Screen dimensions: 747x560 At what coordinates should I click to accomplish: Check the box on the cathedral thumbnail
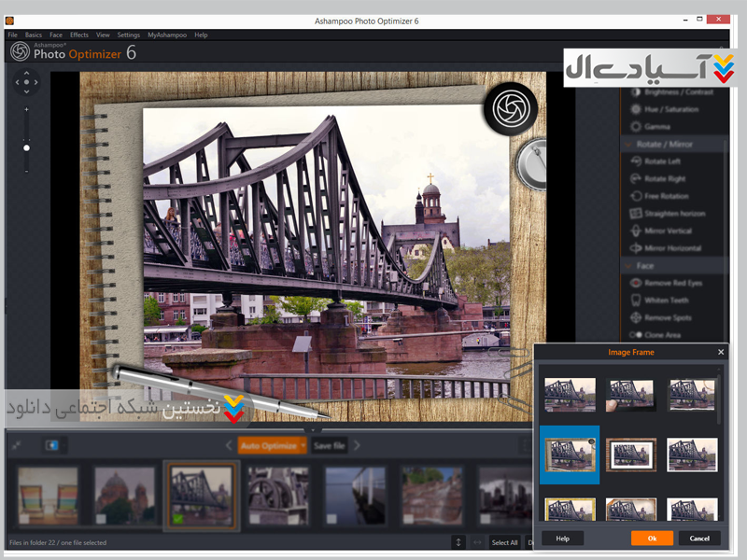[x=102, y=518]
